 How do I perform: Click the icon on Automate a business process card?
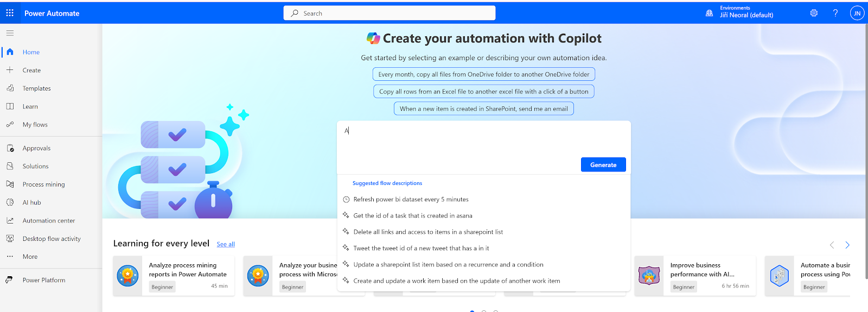(780, 276)
